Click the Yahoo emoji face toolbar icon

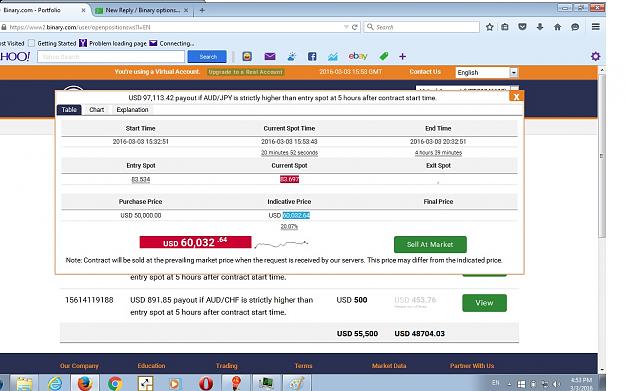pos(247,56)
